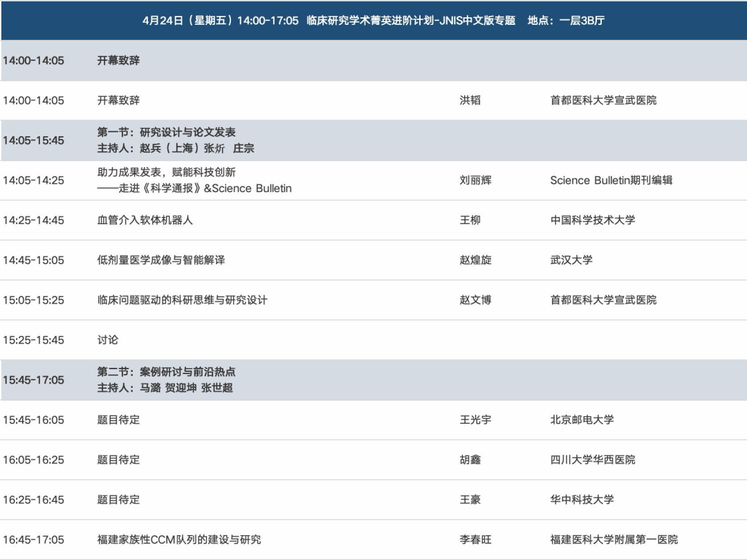Select time slot '14:05-14:25'
Viewport: 747px width, 560px height.
tap(33, 180)
